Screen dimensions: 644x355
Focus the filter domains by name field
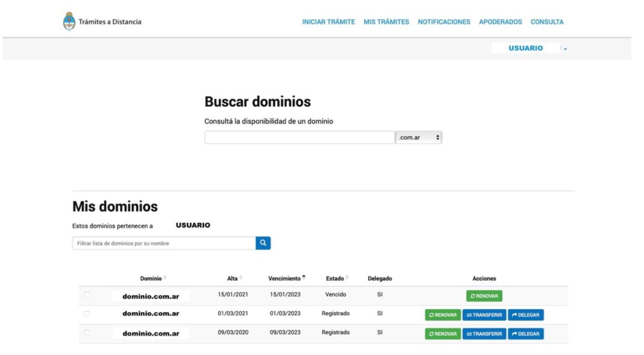click(x=164, y=243)
